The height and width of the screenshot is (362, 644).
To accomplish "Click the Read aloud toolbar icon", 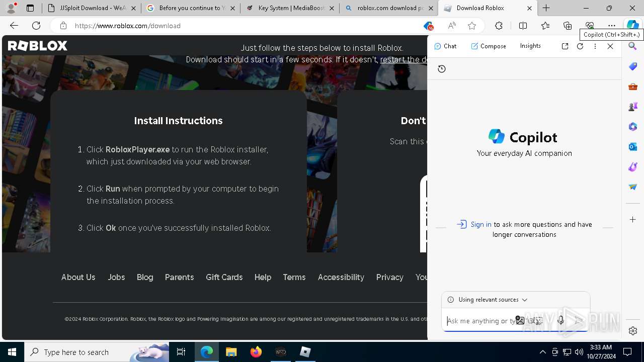I will click(x=452, y=26).
